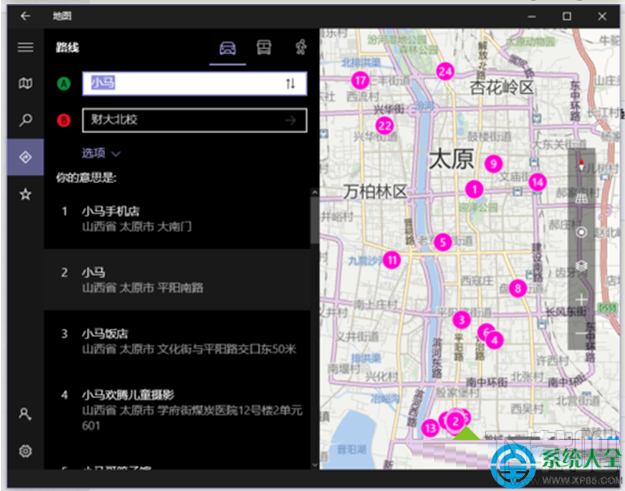Screen dimensions: 625x491
Task: Click map pin number 5
Action: (442, 242)
